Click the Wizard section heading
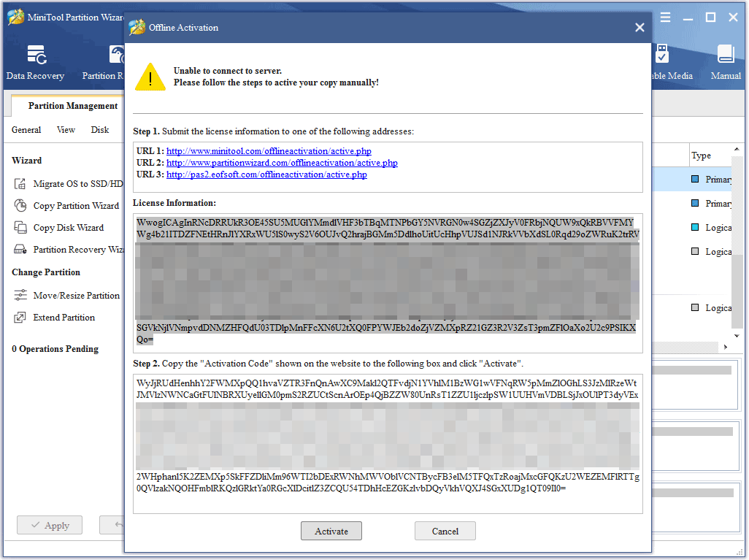The width and height of the screenshot is (749, 560). click(x=27, y=161)
